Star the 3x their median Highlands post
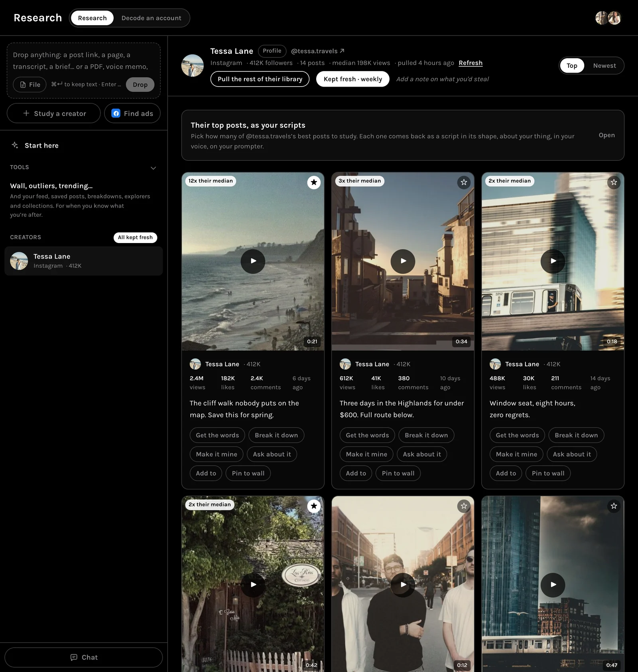 [464, 182]
